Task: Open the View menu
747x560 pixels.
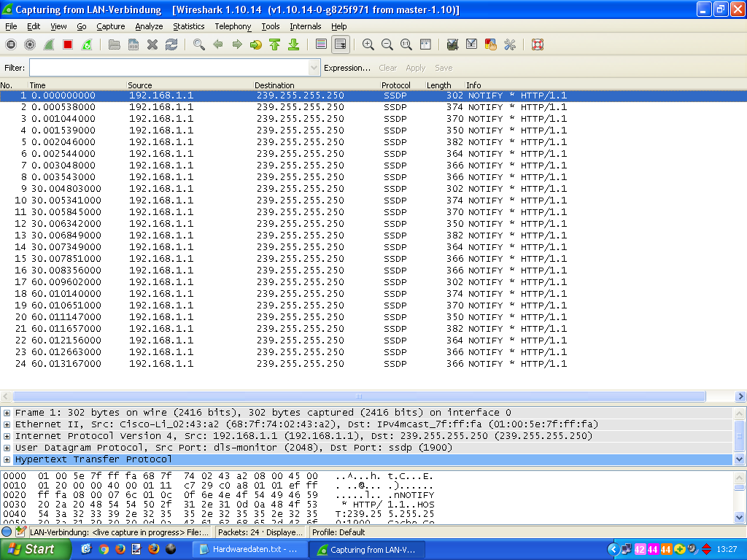Action: click(x=58, y=27)
